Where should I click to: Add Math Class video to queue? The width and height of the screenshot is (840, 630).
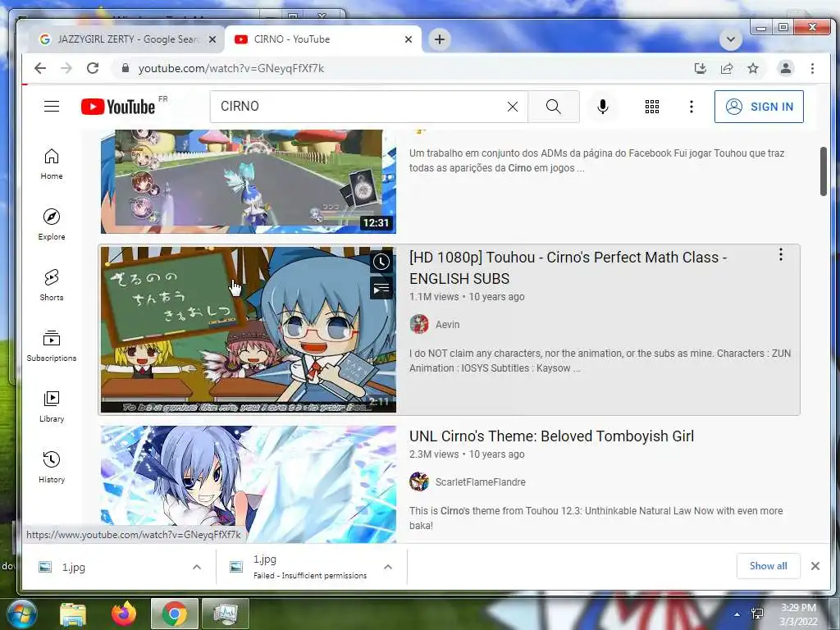(x=381, y=289)
